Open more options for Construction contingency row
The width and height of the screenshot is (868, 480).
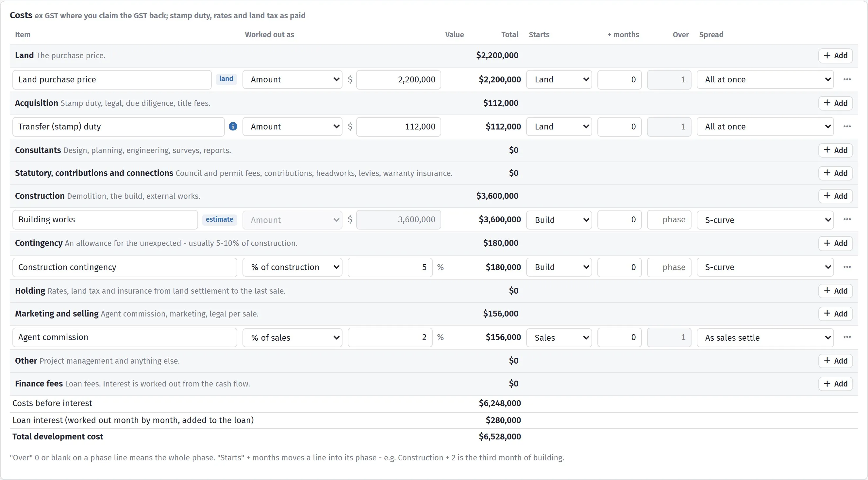847,267
